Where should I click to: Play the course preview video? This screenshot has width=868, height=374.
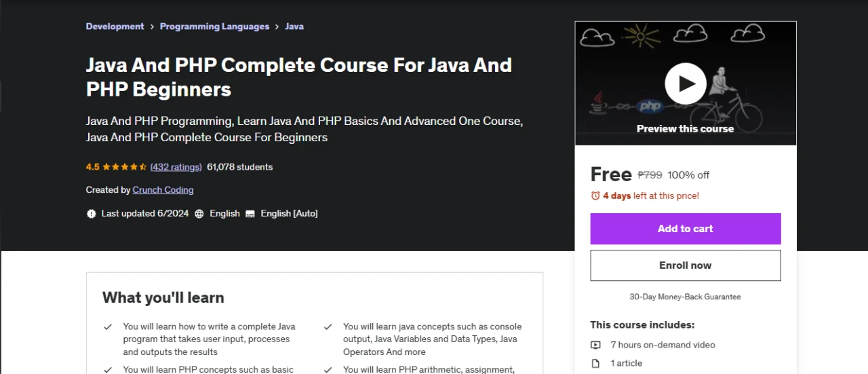click(x=685, y=83)
